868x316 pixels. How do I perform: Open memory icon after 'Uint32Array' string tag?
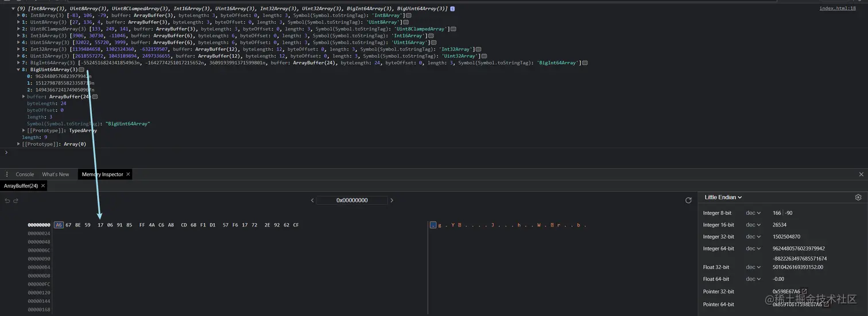[x=485, y=56]
